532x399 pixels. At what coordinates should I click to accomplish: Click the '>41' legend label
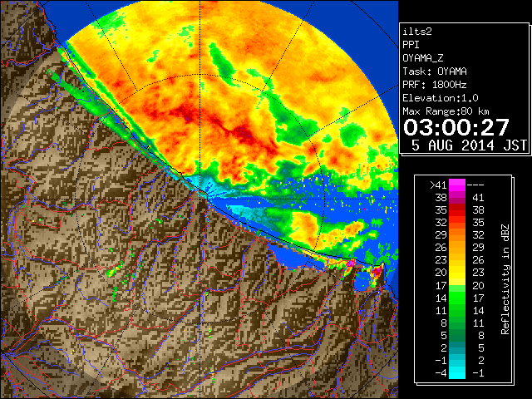coord(438,185)
